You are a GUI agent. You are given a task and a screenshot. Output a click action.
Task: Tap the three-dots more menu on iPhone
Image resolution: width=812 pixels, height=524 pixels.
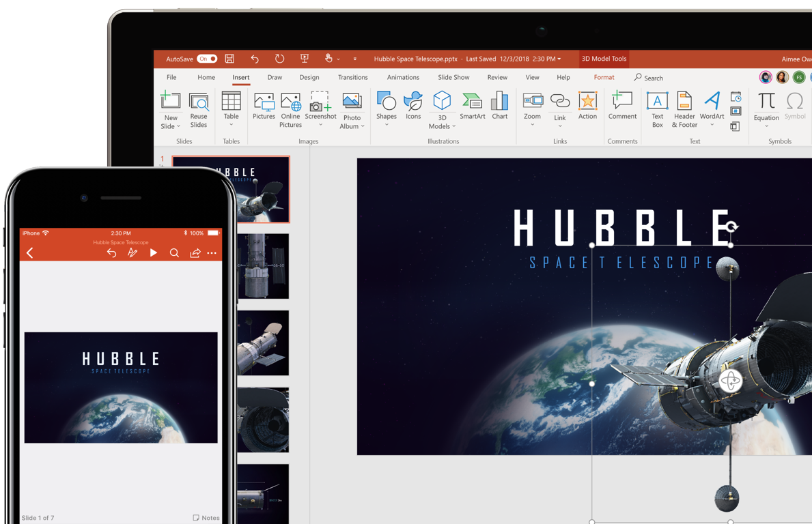point(212,253)
